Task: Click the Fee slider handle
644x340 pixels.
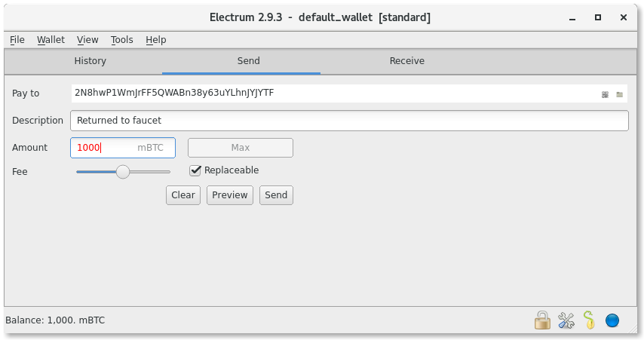Action: tap(122, 172)
